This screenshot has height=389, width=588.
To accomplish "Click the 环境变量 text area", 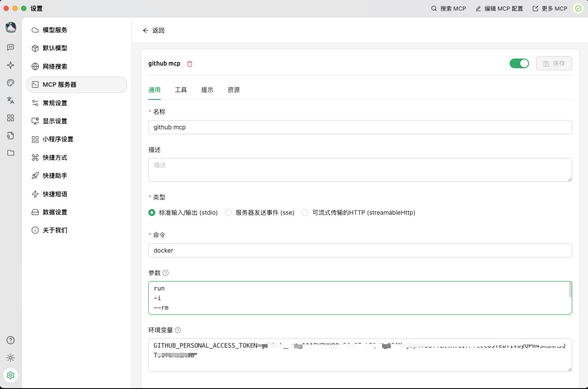I will point(360,355).
